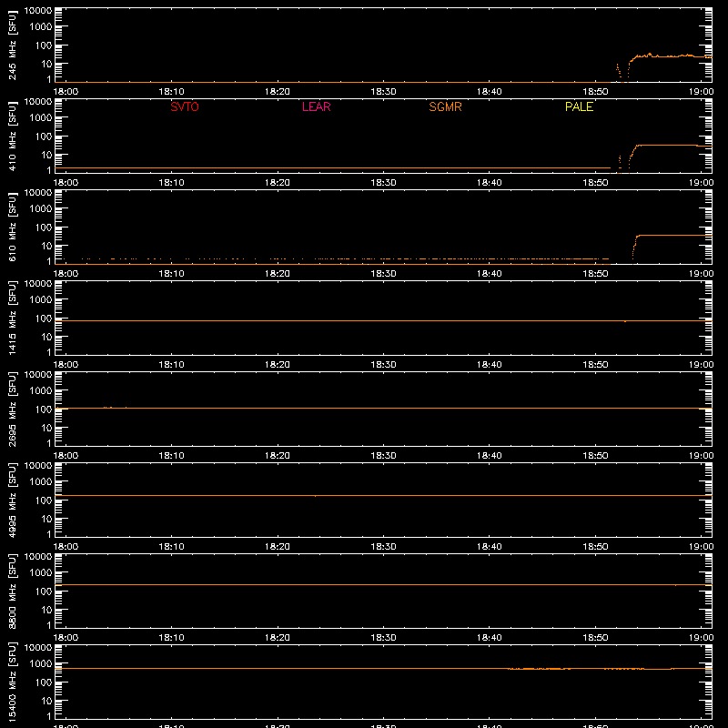Click 18:50 tick label under 2695 MHz panel
This screenshot has height=728, width=728.
click(595, 456)
